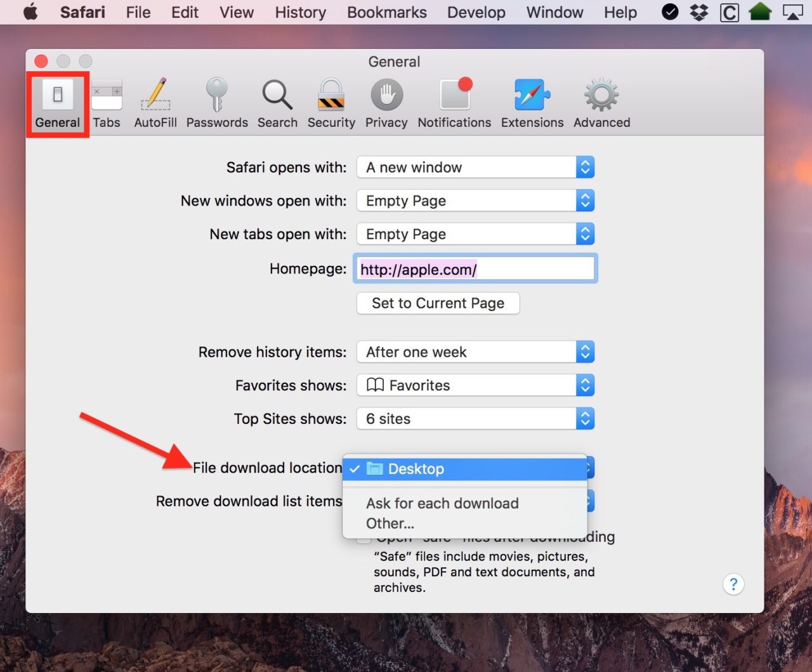Switch to Extensions preferences
The image size is (812, 672).
tap(532, 104)
